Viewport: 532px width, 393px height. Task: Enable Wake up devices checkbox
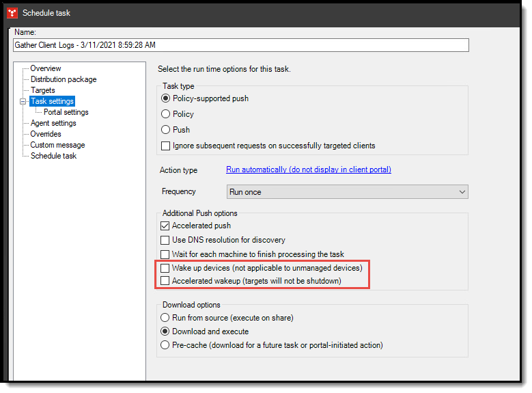165,268
